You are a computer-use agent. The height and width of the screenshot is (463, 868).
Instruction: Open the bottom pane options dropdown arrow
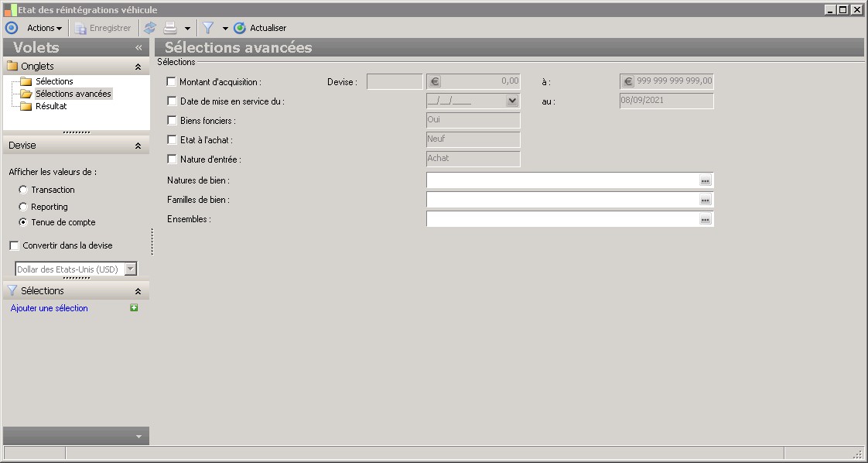pos(138,437)
